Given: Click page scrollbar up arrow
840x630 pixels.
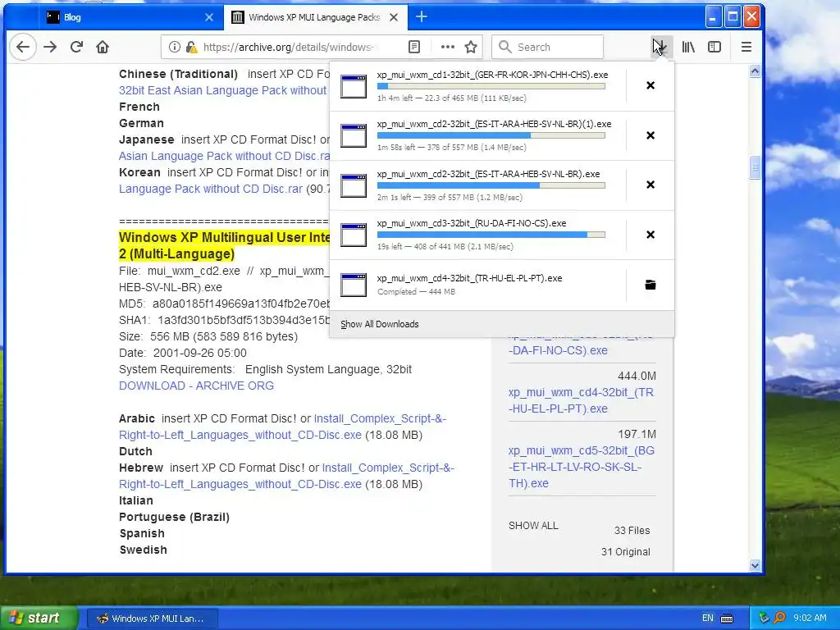Looking at the screenshot, I should 755,71.
